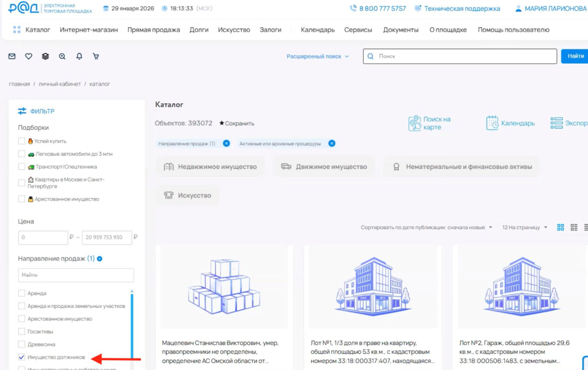The width and height of the screenshot is (588, 370).
Task: Open the messages envelope icon
Action: [x=13, y=56]
